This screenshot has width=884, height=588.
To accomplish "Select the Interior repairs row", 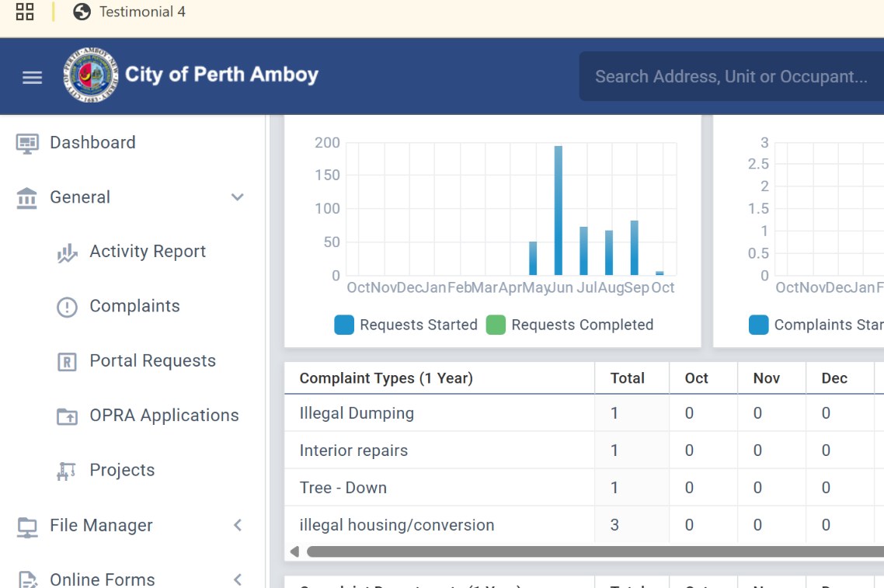I will pos(584,451).
